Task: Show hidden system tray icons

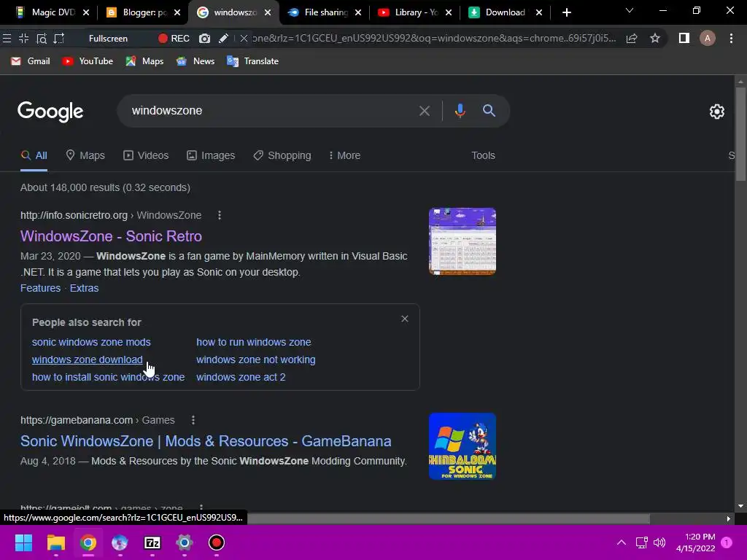Action: [622, 542]
